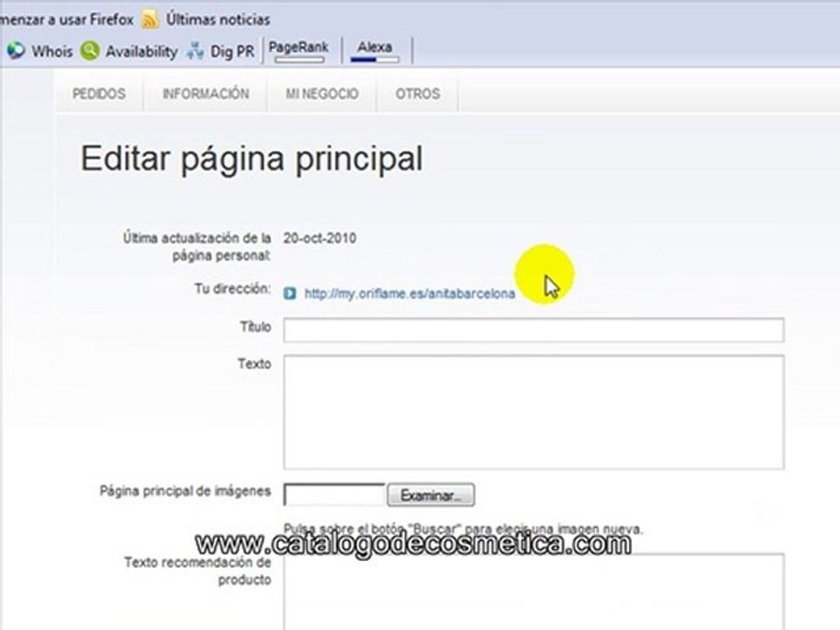Open the Últimas noticias RSS feed icon

pos(150,20)
